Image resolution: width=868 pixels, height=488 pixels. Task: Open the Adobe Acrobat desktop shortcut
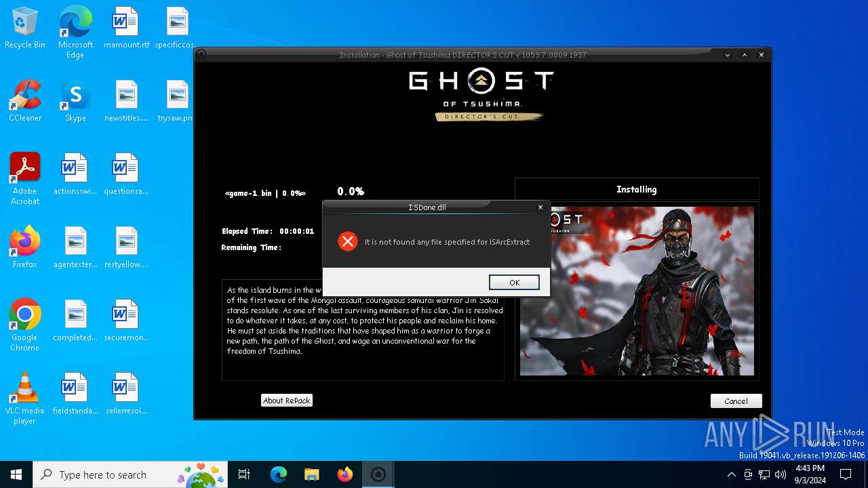click(25, 179)
